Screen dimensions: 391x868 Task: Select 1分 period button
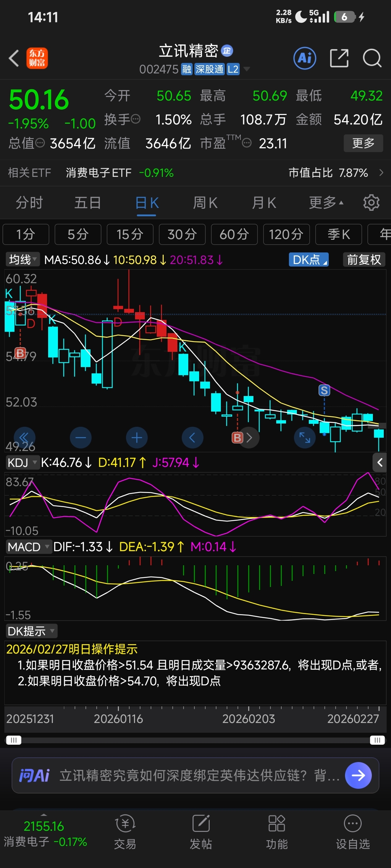[26, 234]
